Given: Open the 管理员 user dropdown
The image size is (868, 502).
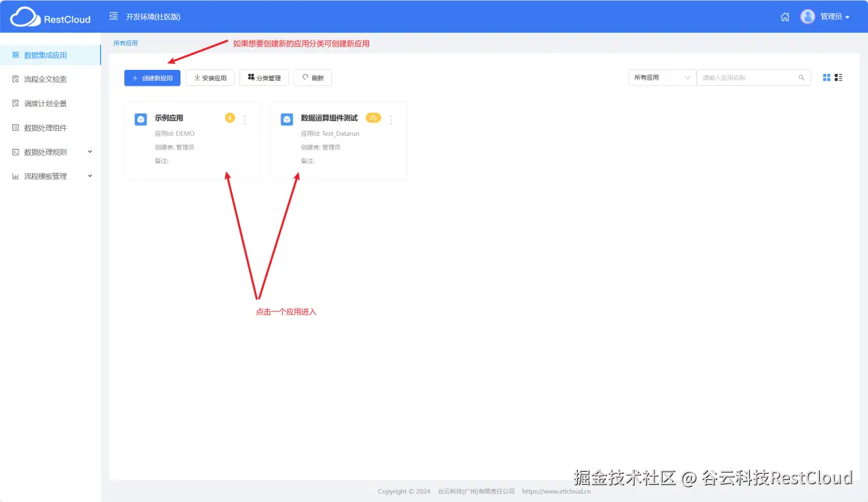Looking at the screenshot, I should click(835, 16).
